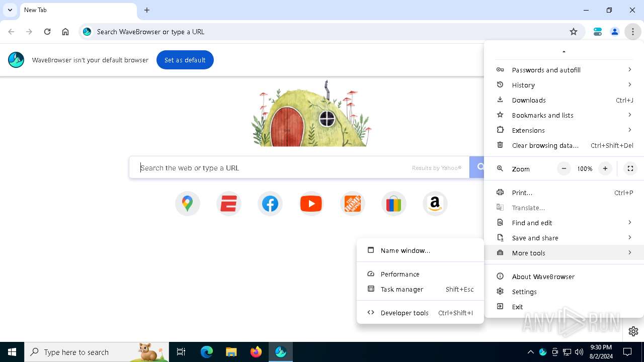
Task: Click the volume speaker tray icon
Action: [x=579, y=352]
